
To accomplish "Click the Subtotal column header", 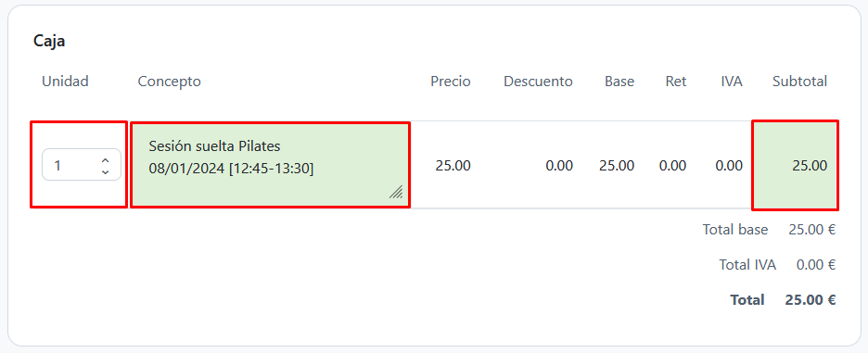I will pyautogui.click(x=800, y=82).
